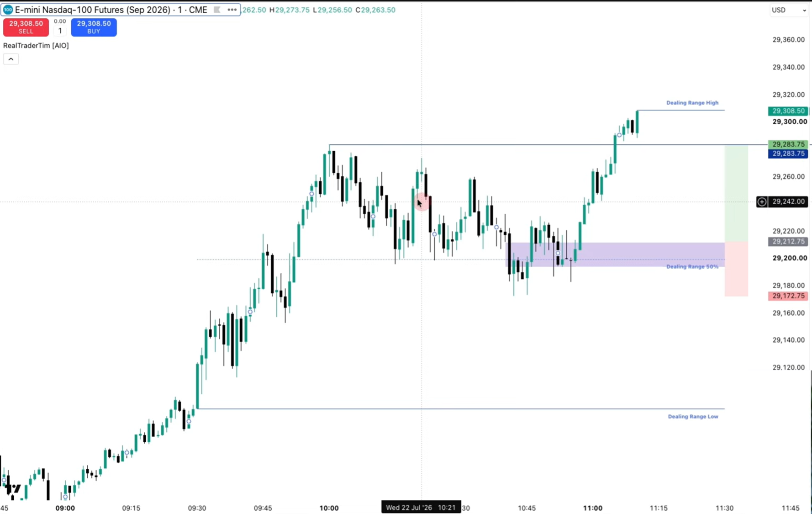The image size is (812, 514).
Task: Click the L29,256.50 low value in the header
Action: point(332,10)
